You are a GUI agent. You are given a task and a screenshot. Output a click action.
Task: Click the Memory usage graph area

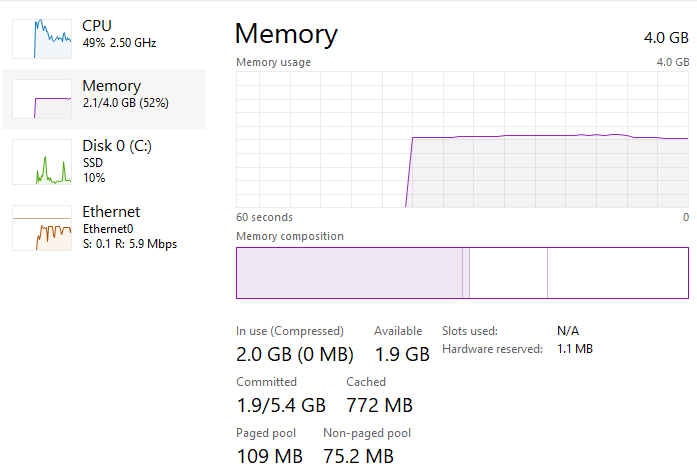coord(462,138)
